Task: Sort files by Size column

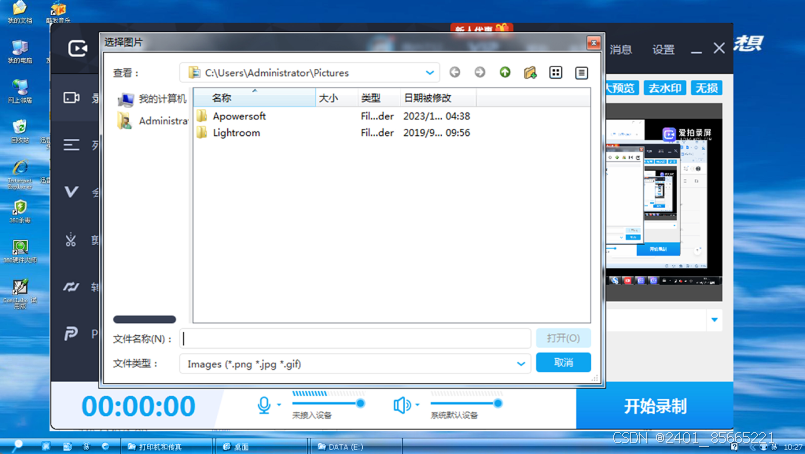Action: point(336,98)
